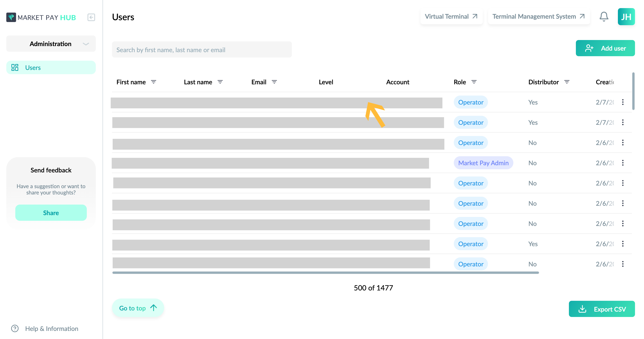Open Virtual Terminal external link
This screenshot has height=339, width=644.
click(x=451, y=16)
